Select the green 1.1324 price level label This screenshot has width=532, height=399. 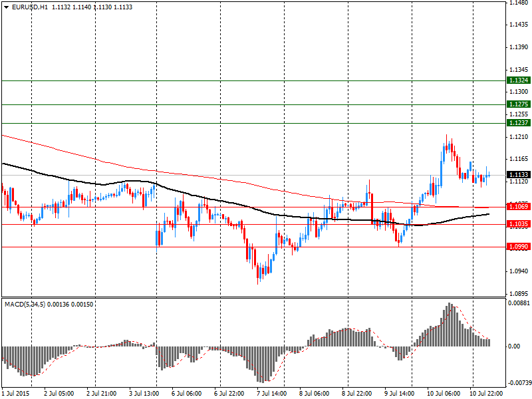coord(518,80)
